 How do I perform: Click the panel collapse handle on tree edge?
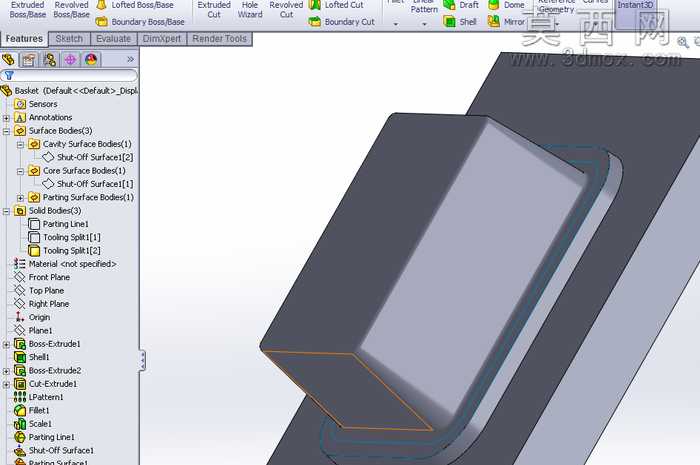142,360
